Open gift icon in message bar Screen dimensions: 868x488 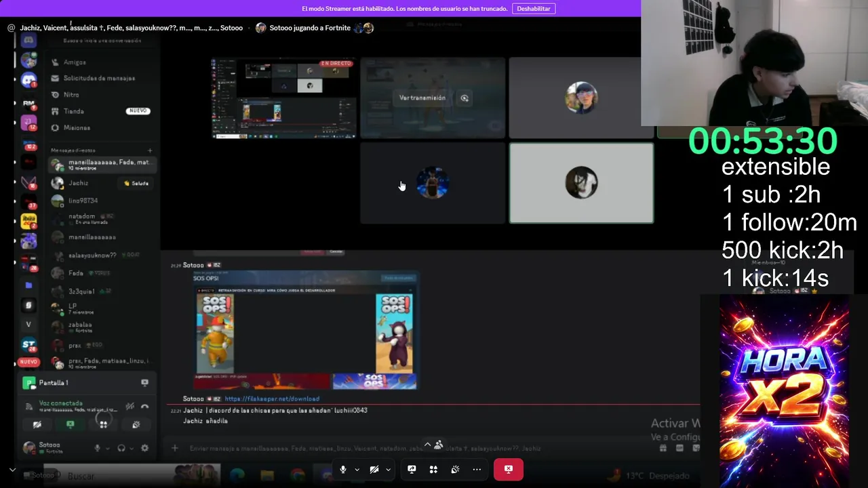663,448
